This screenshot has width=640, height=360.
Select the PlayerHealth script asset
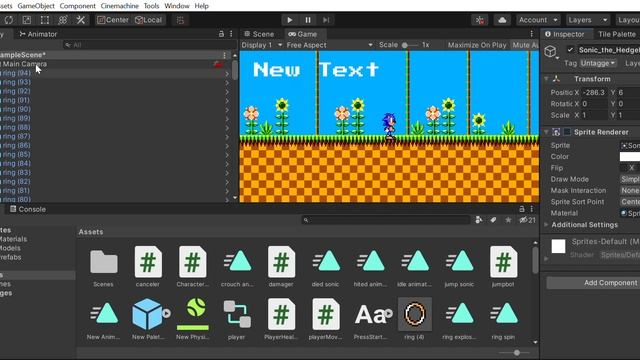click(x=281, y=319)
